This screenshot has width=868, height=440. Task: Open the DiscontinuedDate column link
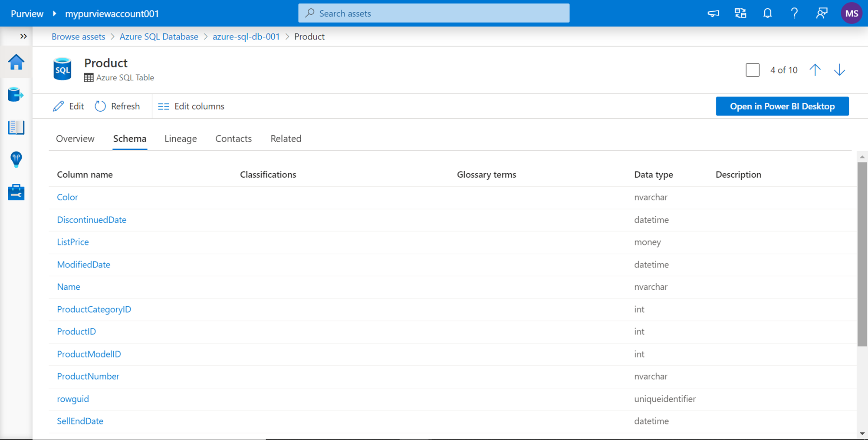[92, 220]
